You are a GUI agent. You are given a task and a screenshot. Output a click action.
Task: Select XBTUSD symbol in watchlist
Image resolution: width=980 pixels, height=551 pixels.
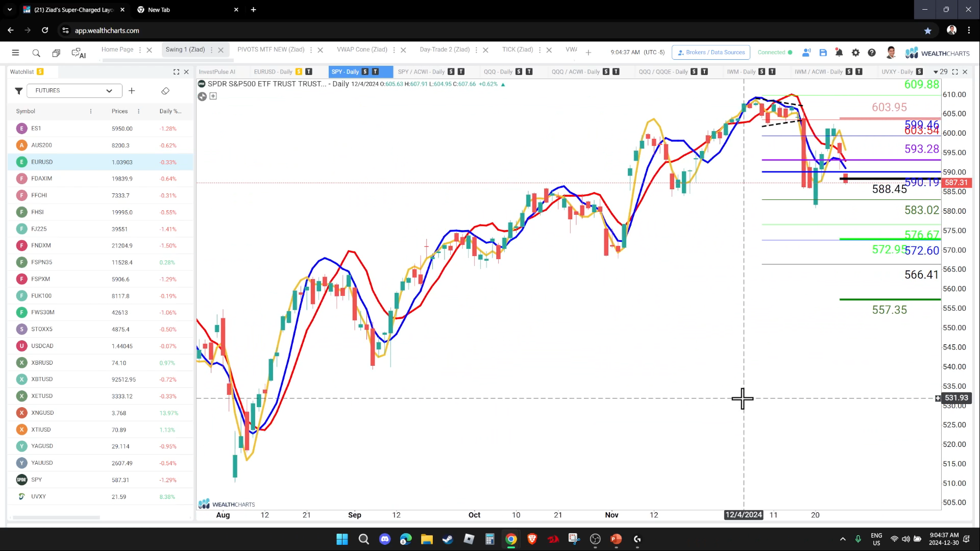tap(42, 380)
